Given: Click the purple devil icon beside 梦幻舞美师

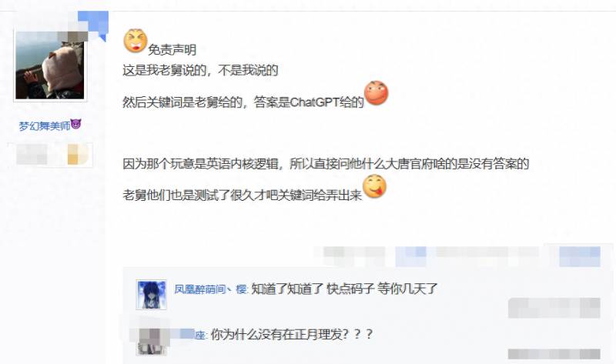Looking at the screenshot, I should pyautogui.click(x=75, y=125).
